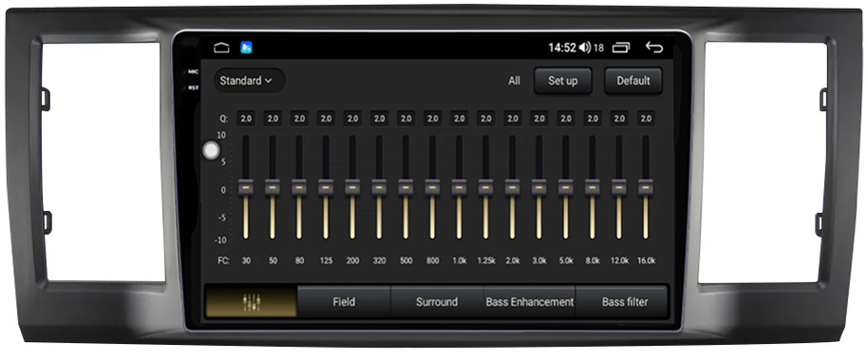868x362 pixels.
Task: Click the 1.25k frequency label
Action: tap(485, 260)
